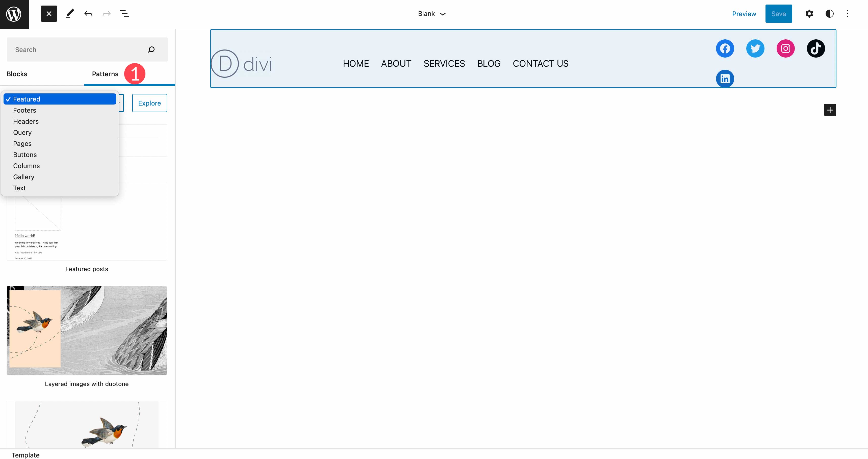Screen dimensions: 868x459
Task: Undo the last change
Action: (x=88, y=14)
